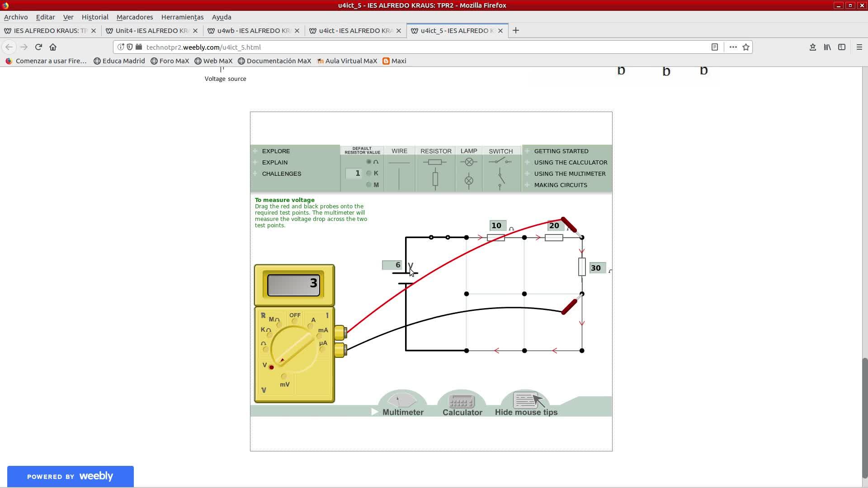The width and height of the screenshot is (868, 488).
Task: Toggle the Multimeter tool
Action: 402,404
